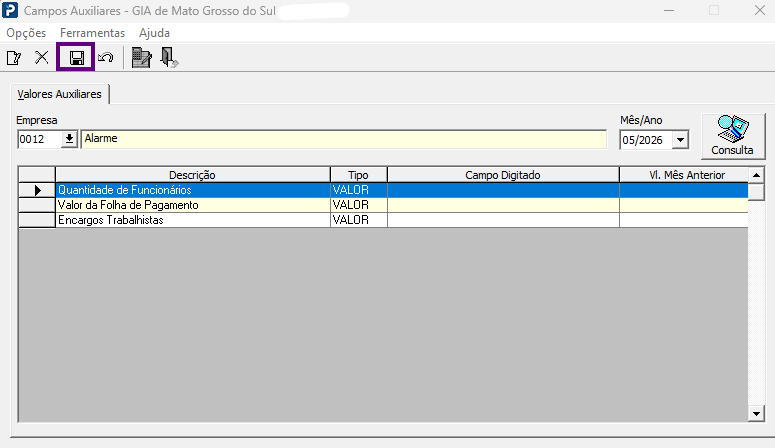The image size is (775, 448).
Task: Select the Quantidade de Funcionários row
Action: point(383,190)
